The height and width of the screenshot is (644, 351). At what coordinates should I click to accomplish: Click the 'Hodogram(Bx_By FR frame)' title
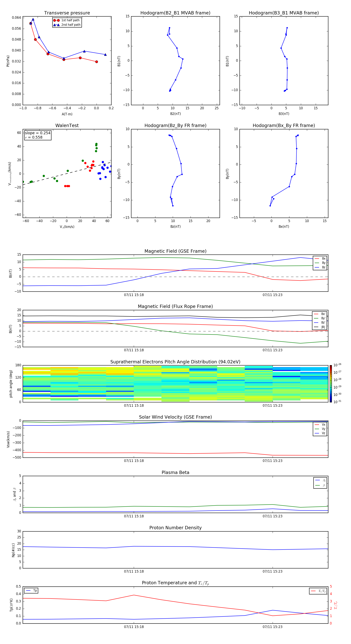pos(284,125)
